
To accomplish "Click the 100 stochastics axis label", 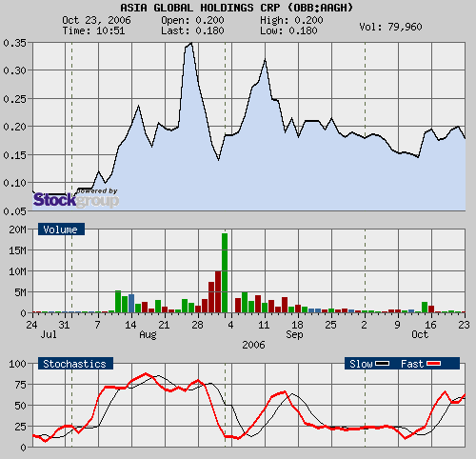I will coord(17,364).
